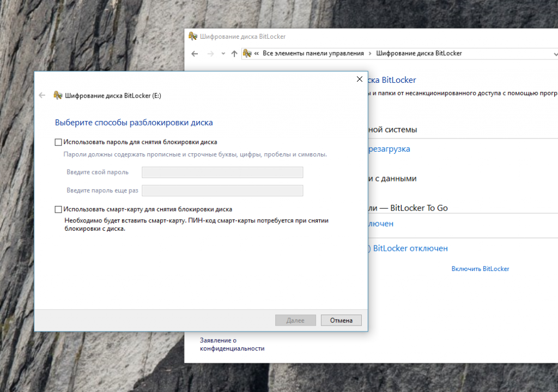Enable 'Использовать смарт-карту для снятия блокировки диска'
The width and height of the screenshot is (558, 392).
pos(58,209)
